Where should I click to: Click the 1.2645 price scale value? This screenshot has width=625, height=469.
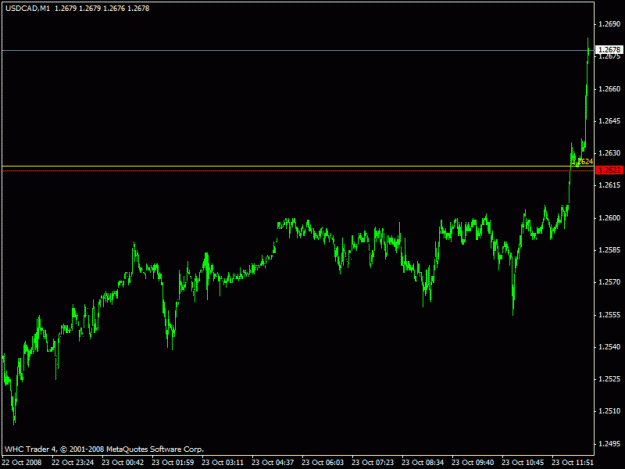coord(609,121)
